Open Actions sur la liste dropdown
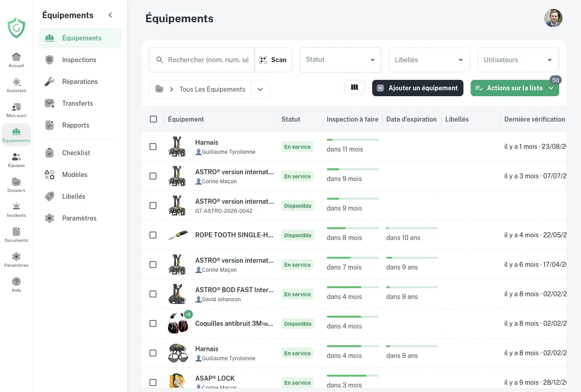Image resolution: width=581 pixels, height=392 pixels. [515, 88]
